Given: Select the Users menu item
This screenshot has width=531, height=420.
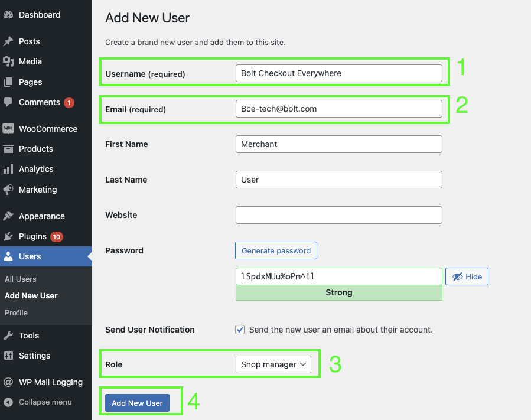Looking at the screenshot, I should [x=46, y=256].
